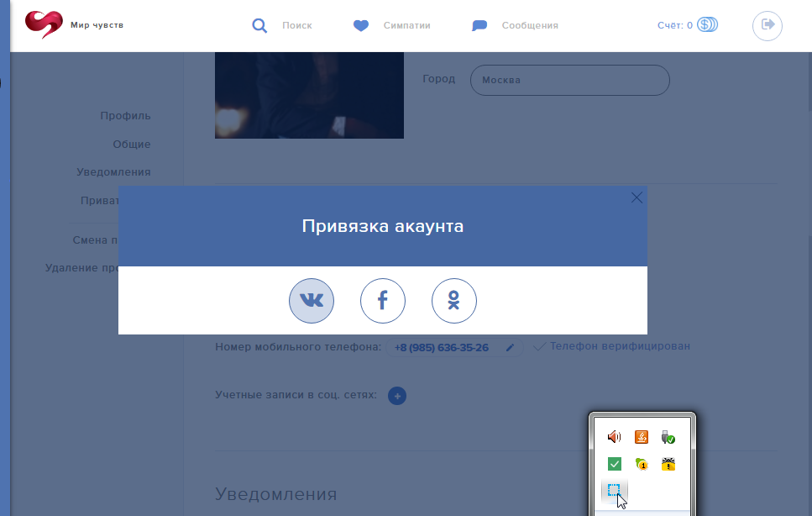812x516 pixels.
Task: Click the coins icon next to Счёт
Action: [x=707, y=25]
